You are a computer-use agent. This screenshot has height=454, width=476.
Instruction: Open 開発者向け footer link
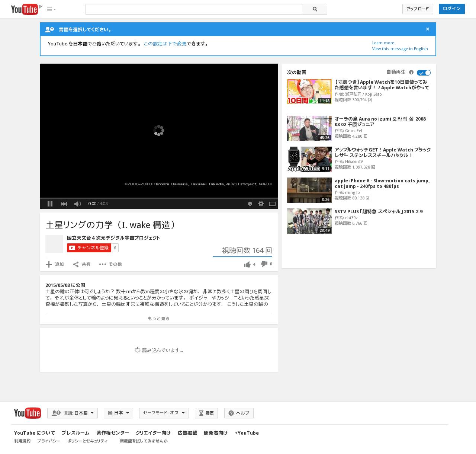(216, 433)
